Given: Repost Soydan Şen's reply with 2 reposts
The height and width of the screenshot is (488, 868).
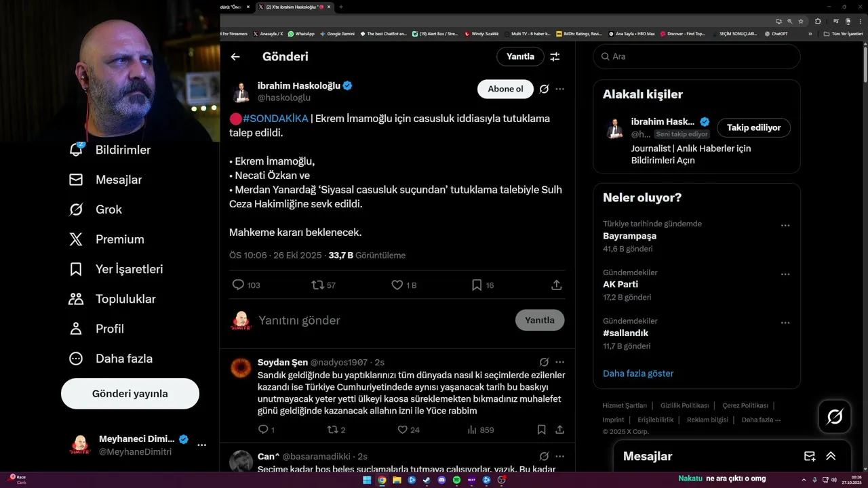Looking at the screenshot, I should point(332,430).
